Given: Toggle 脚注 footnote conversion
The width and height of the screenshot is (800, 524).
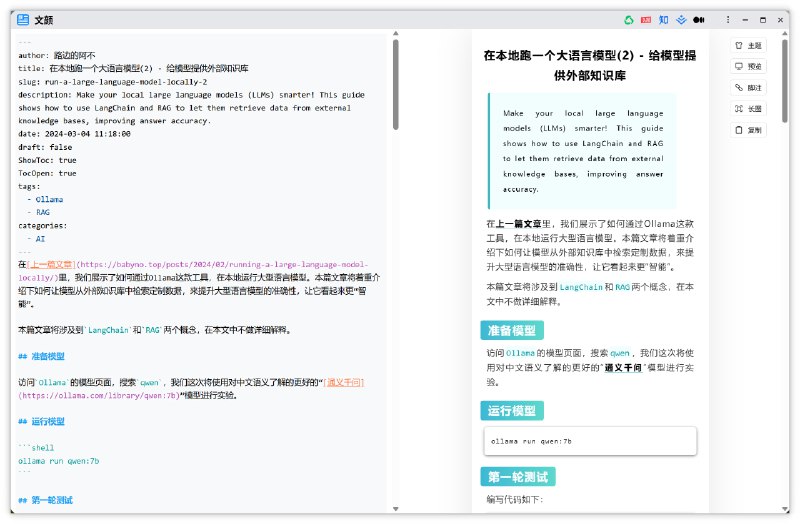Looking at the screenshot, I should pyautogui.click(x=748, y=87).
